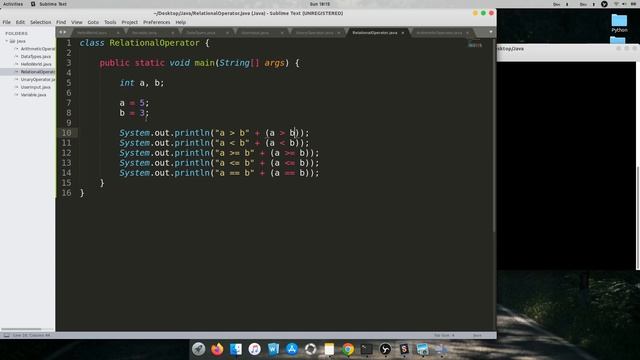Open the Java syntax selector in status bar
Image resolution: width=640 pixels, height=360 pixels.
(477, 335)
